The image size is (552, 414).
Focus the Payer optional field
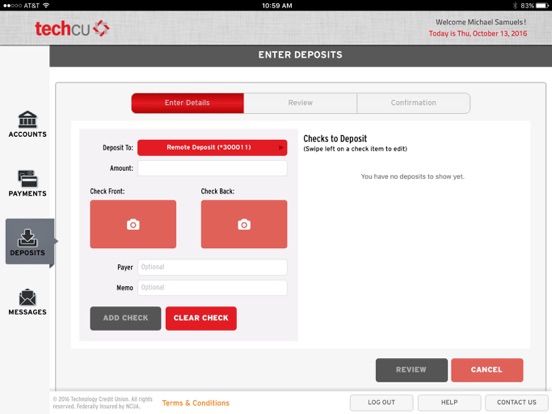(x=212, y=267)
